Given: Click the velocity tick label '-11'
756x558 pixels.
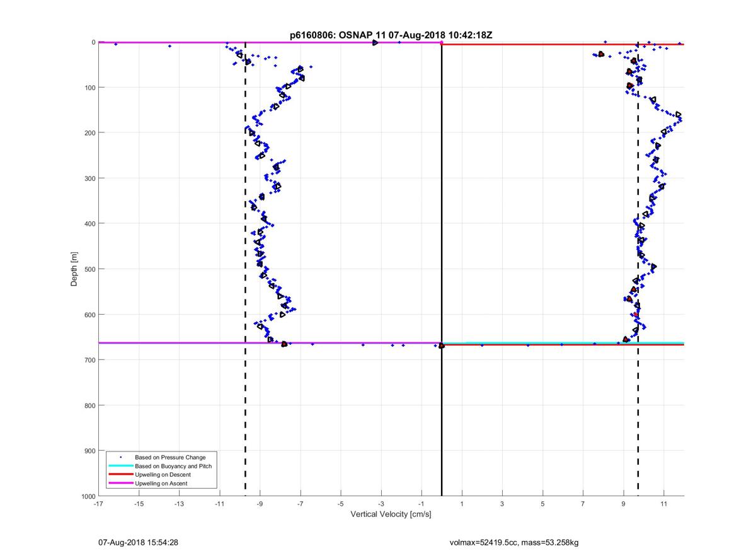Looking at the screenshot, I should coord(219,504).
